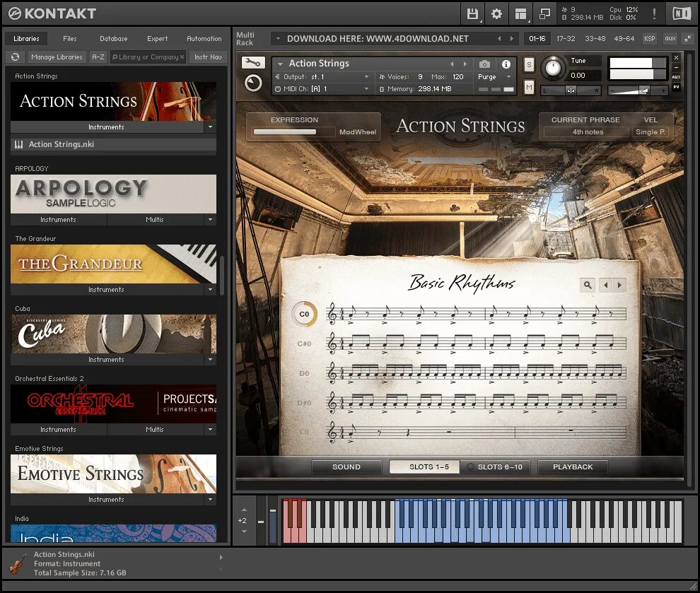Open Action Strings library options dropdown
This screenshot has width=700, height=593.
point(210,127)
